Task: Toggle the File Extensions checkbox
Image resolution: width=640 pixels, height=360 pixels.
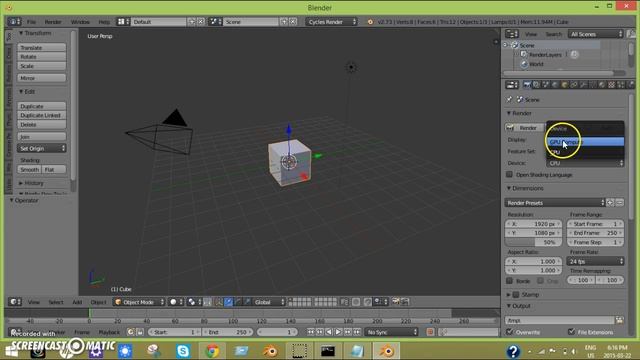Action: click(571, 332)
